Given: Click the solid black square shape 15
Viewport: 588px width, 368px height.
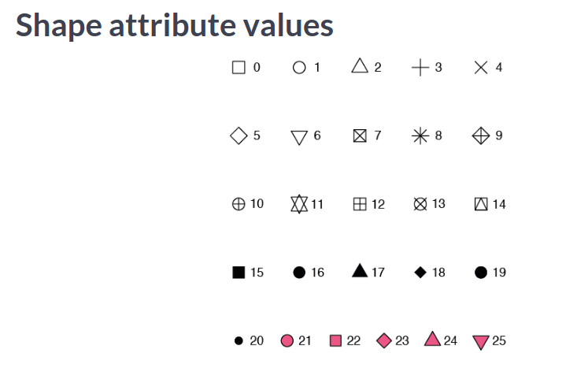Looking at the screenshot, I should [238, 273].
